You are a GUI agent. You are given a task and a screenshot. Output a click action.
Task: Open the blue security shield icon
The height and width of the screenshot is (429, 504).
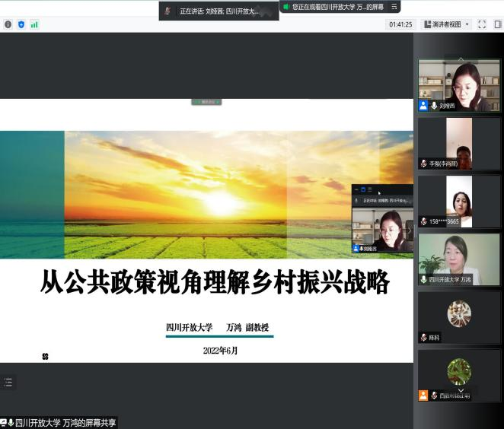pos(21,24)
